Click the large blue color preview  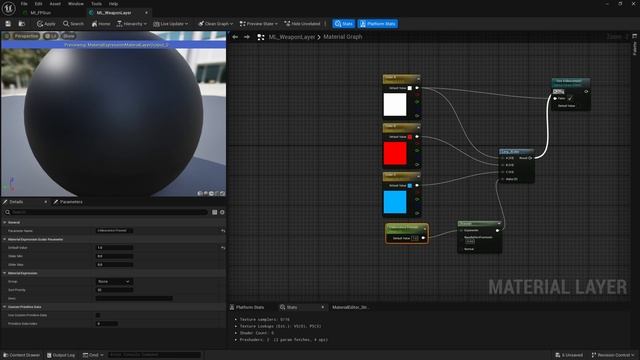(395, 202)
